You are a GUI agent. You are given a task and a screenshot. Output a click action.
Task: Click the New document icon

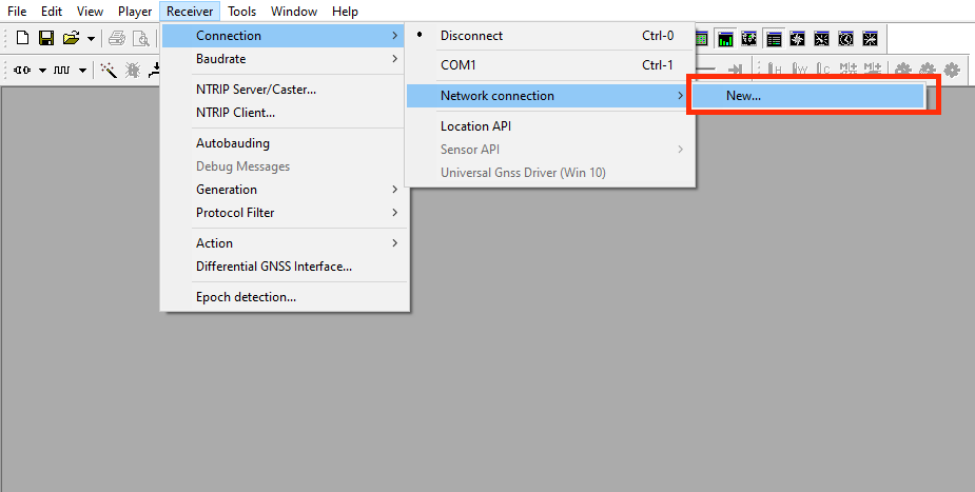click(x=22, y=39)
